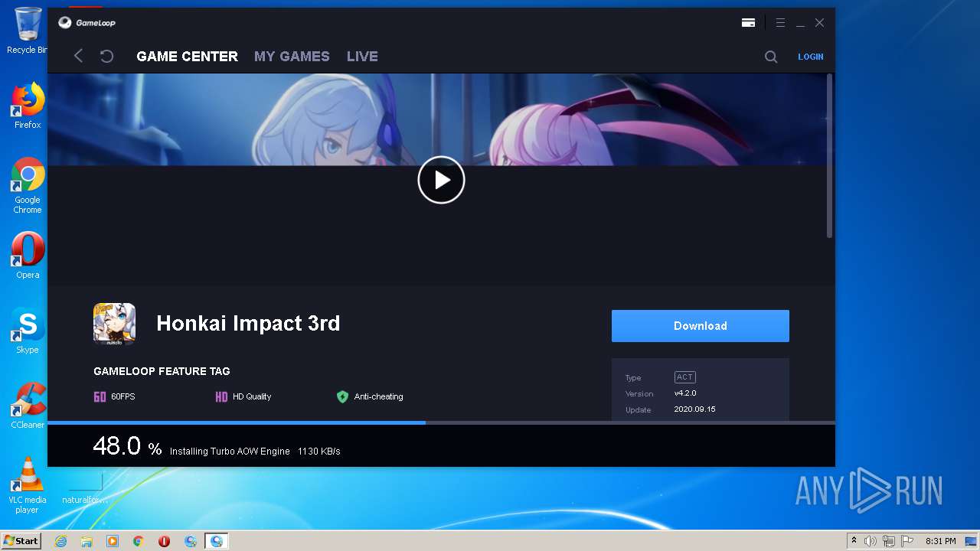Image resolution: width=980 pixels, height=551 pixels.
Task: Click the GameLoop logo in the title bar
Action: click(x=87, y=23)
